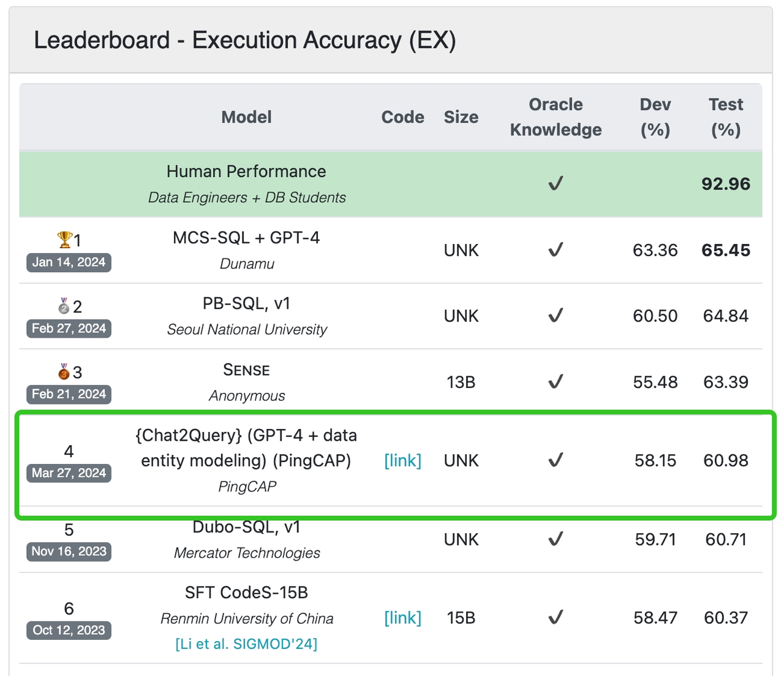This screenshot has width=784, height=676.
Task: Select the SFT CodeS-15B model name
Action: click(x=246, y=592)
